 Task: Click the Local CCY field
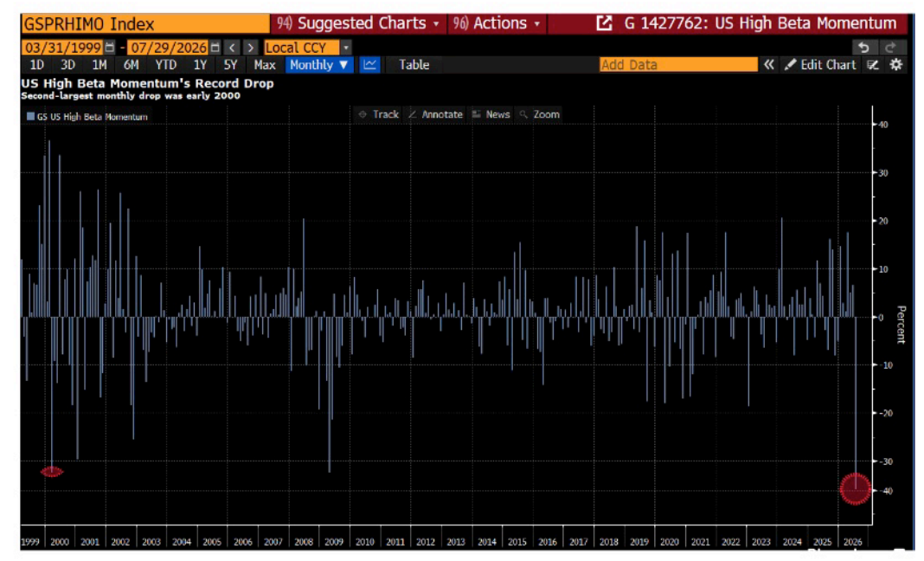[302, 48]
